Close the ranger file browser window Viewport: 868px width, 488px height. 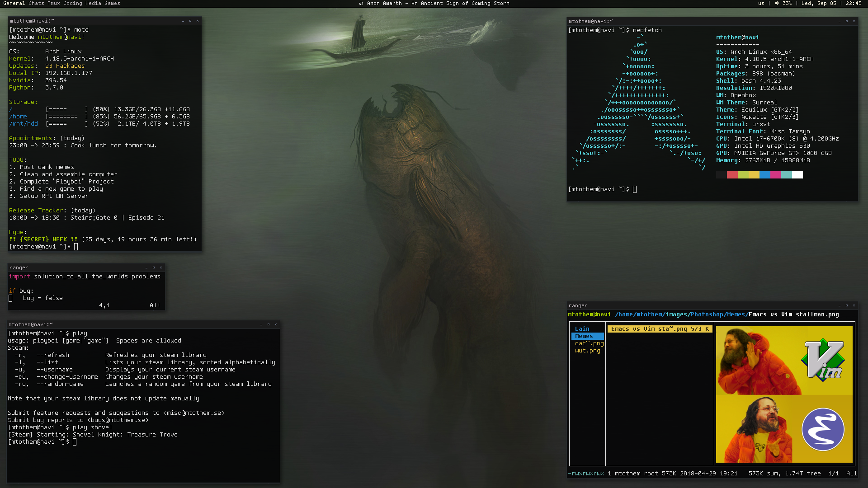tap(854, 305)
